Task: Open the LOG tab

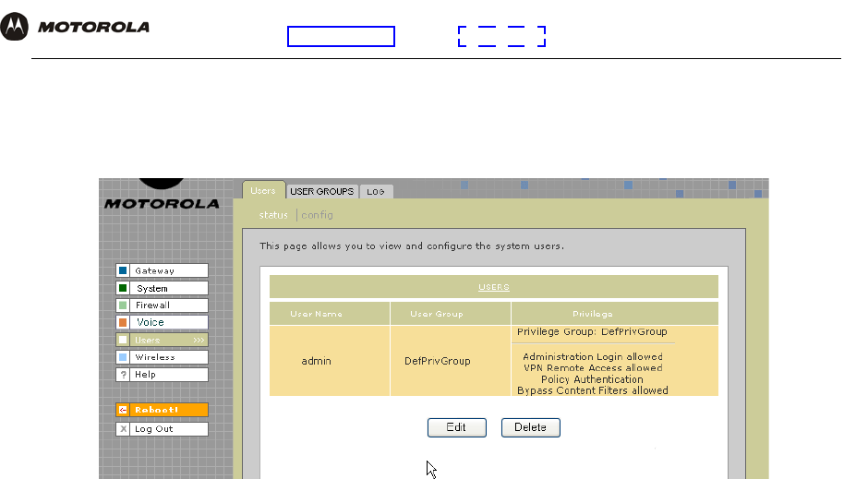Action: (376, 191)
